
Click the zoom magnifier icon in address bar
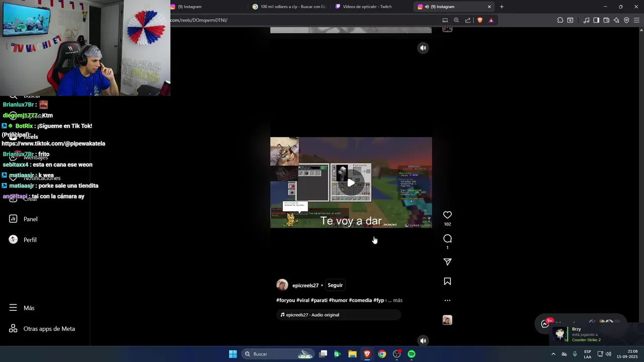point(456,20)
